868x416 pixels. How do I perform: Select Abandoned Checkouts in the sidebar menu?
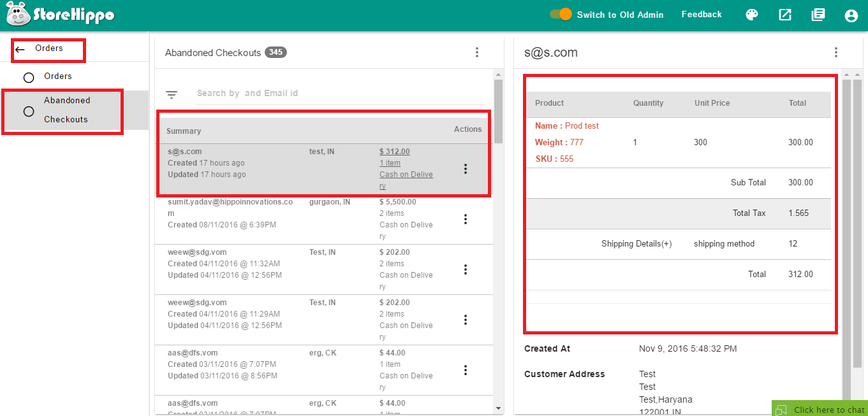pyautogui.click(x=75, y=110)
